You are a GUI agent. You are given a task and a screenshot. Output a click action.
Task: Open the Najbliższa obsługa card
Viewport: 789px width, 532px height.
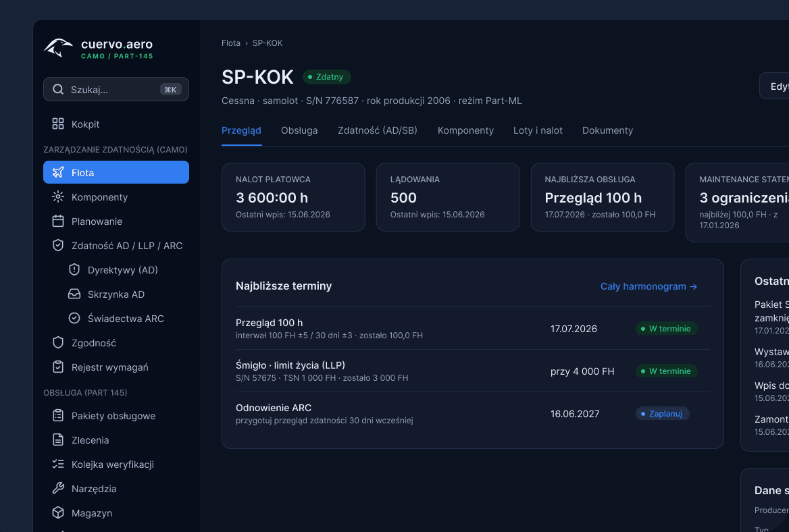603,197
